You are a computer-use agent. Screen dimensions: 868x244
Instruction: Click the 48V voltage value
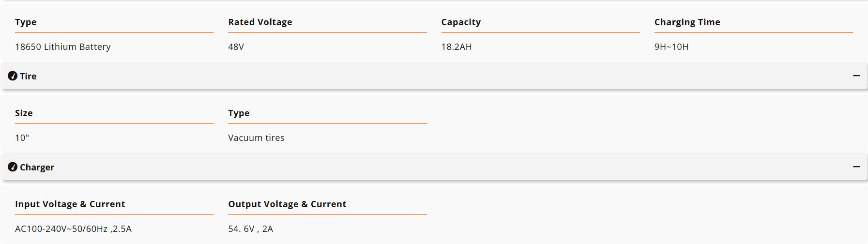pyautogui.click(x=236, y=47)
